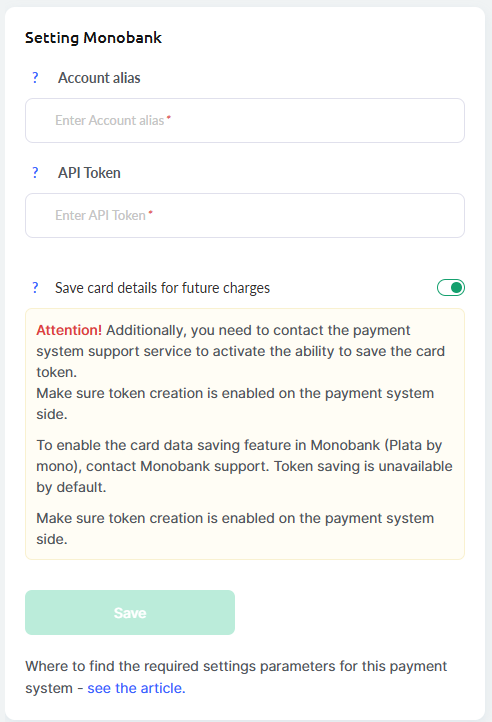Image resolution: width=492 pixels, height=722 pixels.
Task: Click the 'Where to find the required settings' text
Action: pyautogui.click(x=236, y=677)
